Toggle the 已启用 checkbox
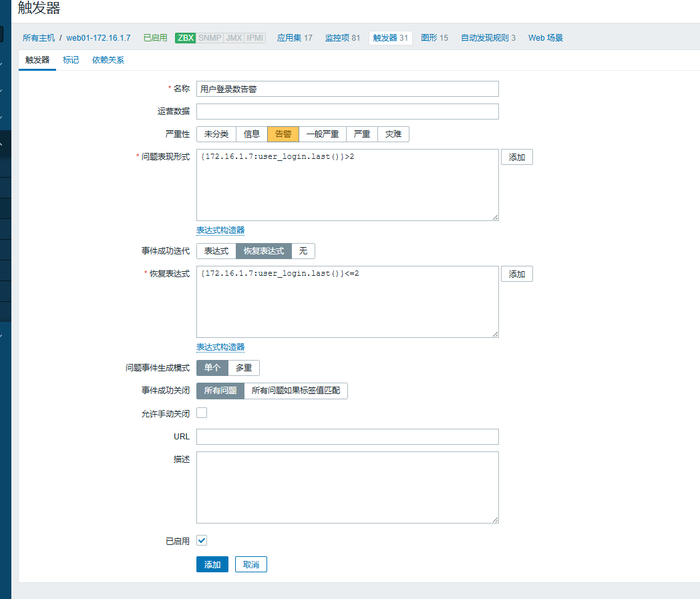Viewport: 700px width, 599px height. [202, 540]
